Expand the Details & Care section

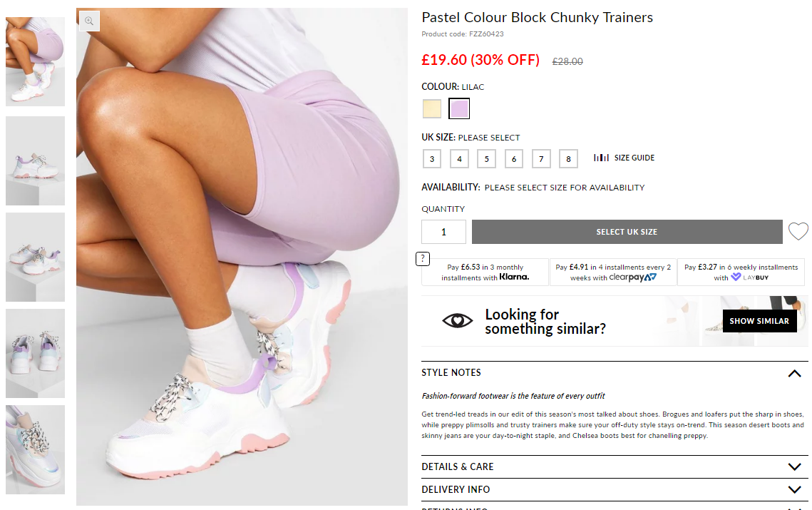click(x=794, y=466)
